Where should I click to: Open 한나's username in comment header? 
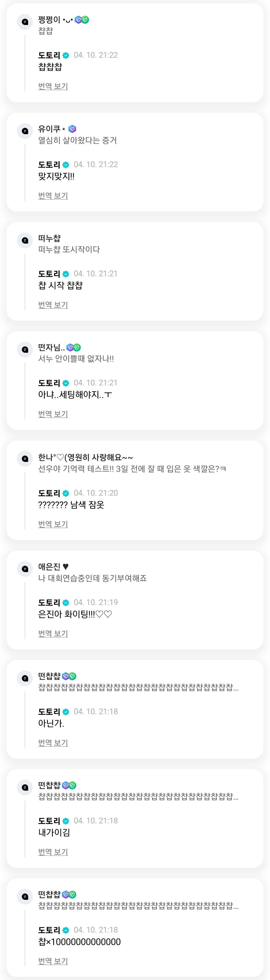(85, 457)
